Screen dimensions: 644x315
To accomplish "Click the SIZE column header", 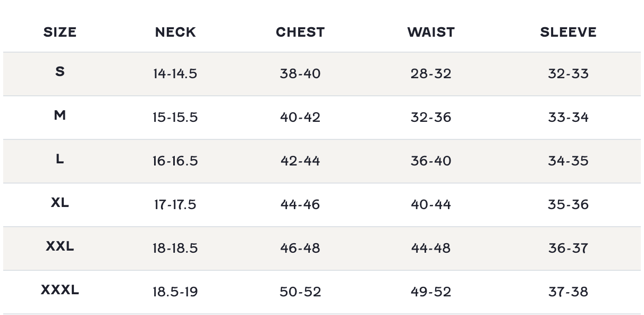I will tap(60, 32).
